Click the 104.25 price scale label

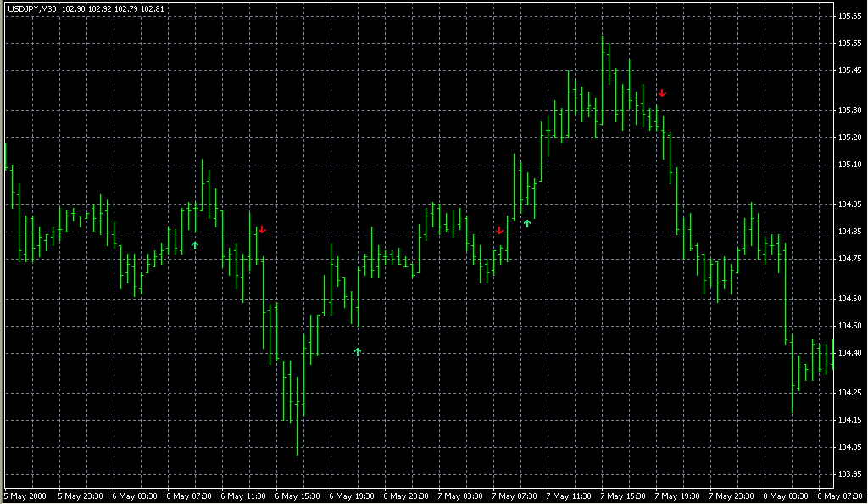pos(849,393)
